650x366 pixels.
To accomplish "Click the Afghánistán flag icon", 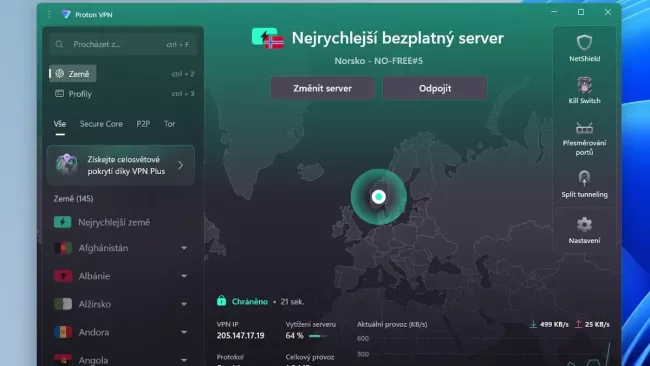I will tap(63, 248).
